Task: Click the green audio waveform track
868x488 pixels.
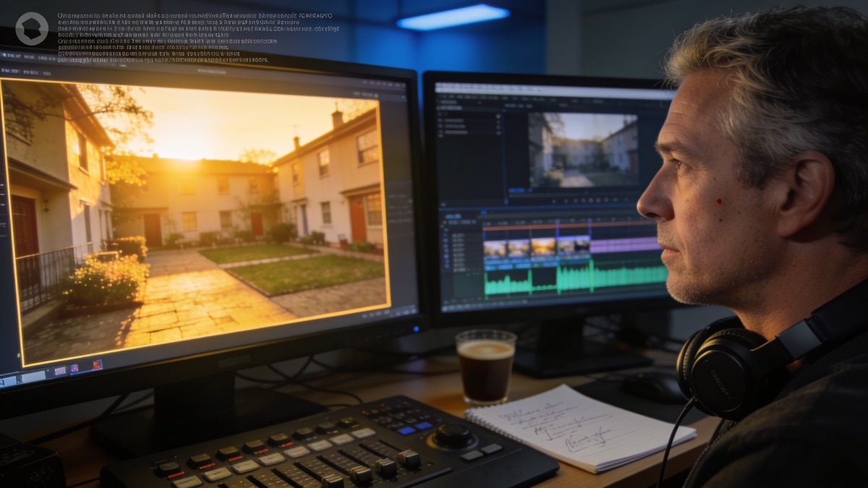Action: click(575, 278)
